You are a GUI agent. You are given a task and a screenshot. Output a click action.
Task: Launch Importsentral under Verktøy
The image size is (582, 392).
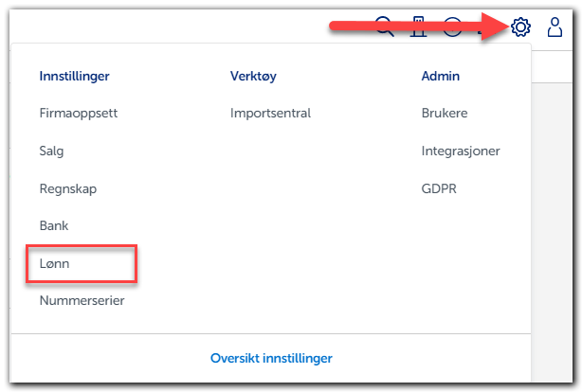[270, 113]
